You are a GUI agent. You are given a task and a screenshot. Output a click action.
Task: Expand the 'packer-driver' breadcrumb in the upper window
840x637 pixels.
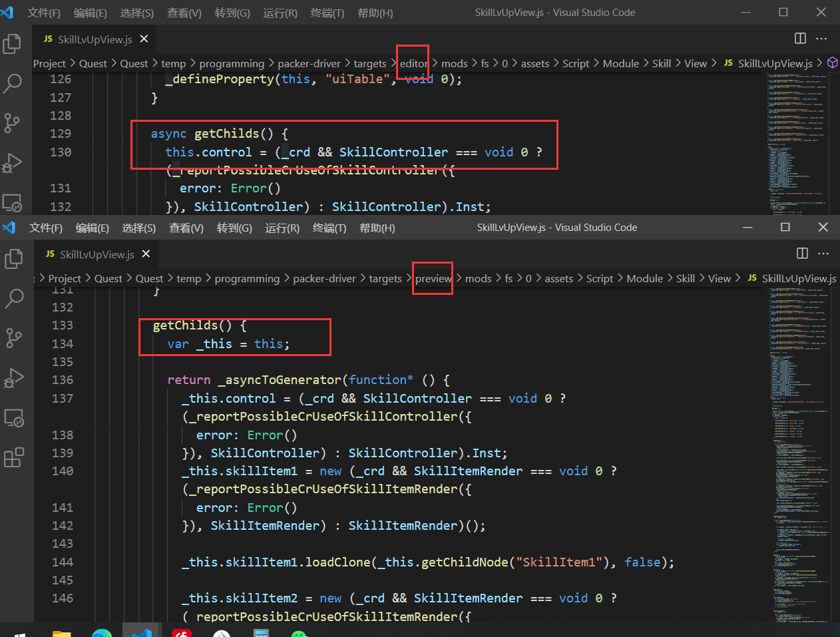[309, 63]
